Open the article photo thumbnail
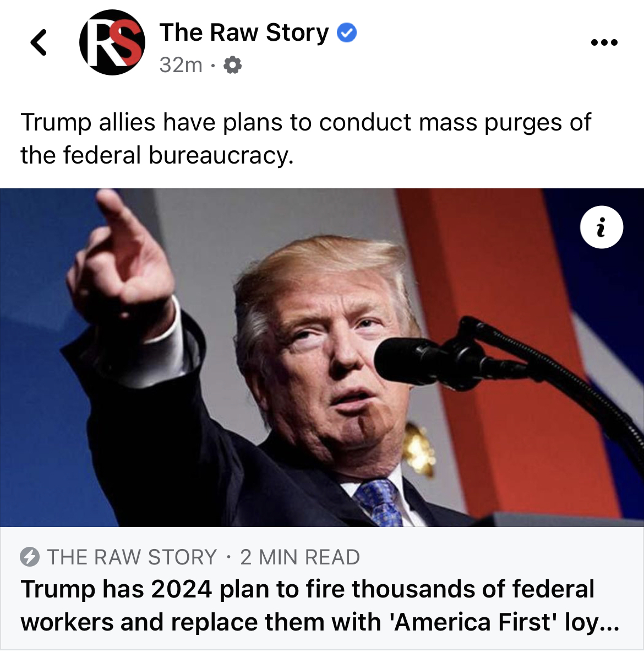This screenshot has width=644, height=663. tap(322, 357)
